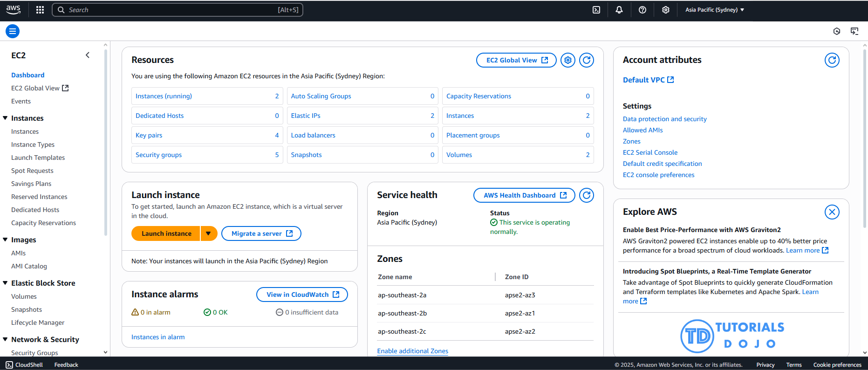Open Launch instance dropdown arrow
Image resolution: width=868 pixels, height=370 pixels.
tap(209, 233)
